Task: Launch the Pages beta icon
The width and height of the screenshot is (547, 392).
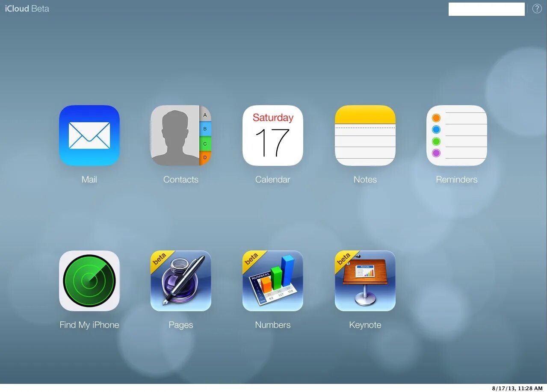Action: (x=181, y=281)
